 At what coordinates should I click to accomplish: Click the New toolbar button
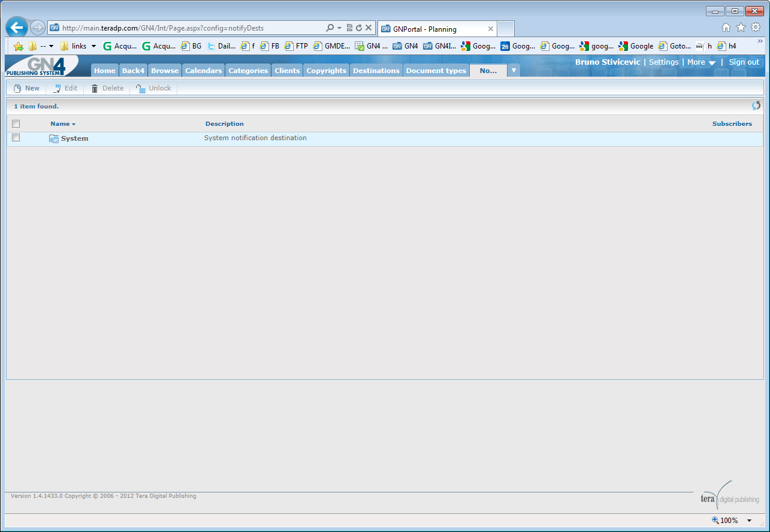tap(26, 88)
